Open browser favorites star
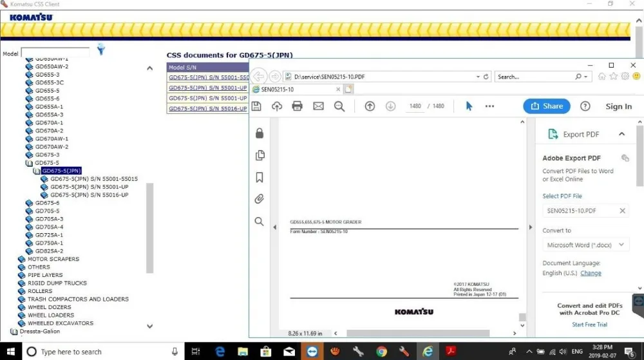This screenshot has height=360, width=644. [613, 77]
